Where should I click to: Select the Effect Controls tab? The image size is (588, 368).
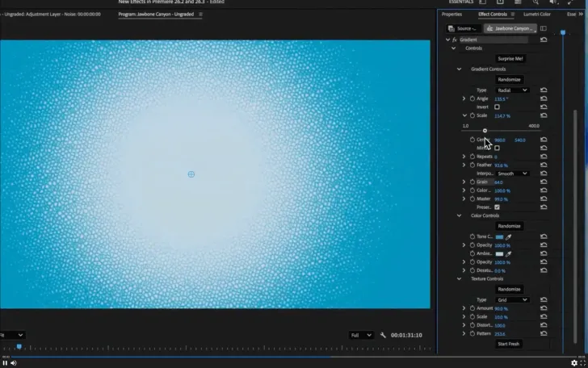click(x=493, y=15)
